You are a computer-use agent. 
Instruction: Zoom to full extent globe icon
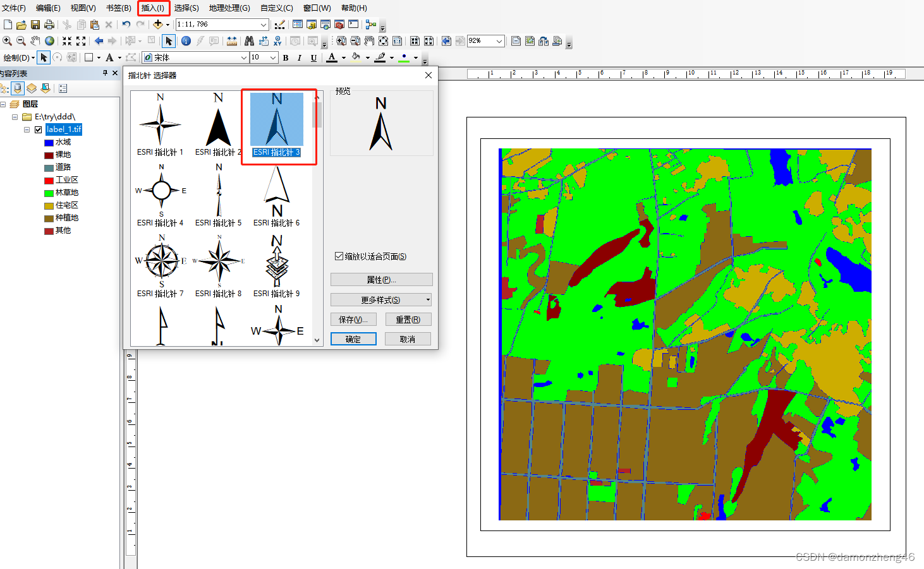49,41
